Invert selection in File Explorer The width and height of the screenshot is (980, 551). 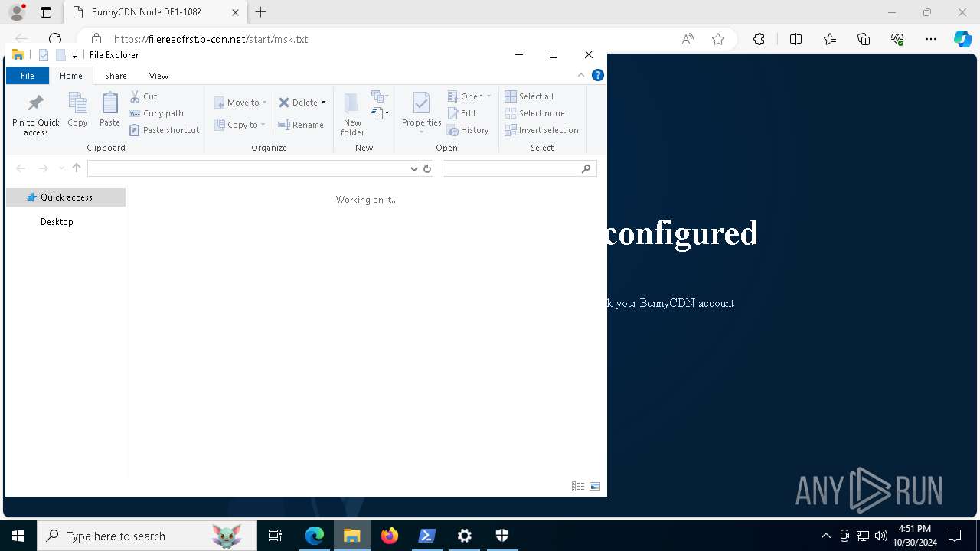click(x=541, y=130)
